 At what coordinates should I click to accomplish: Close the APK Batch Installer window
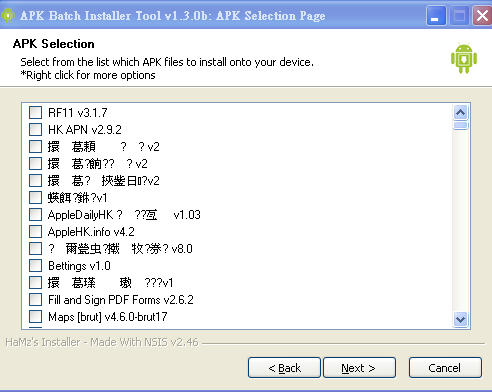tap(482, 15)
